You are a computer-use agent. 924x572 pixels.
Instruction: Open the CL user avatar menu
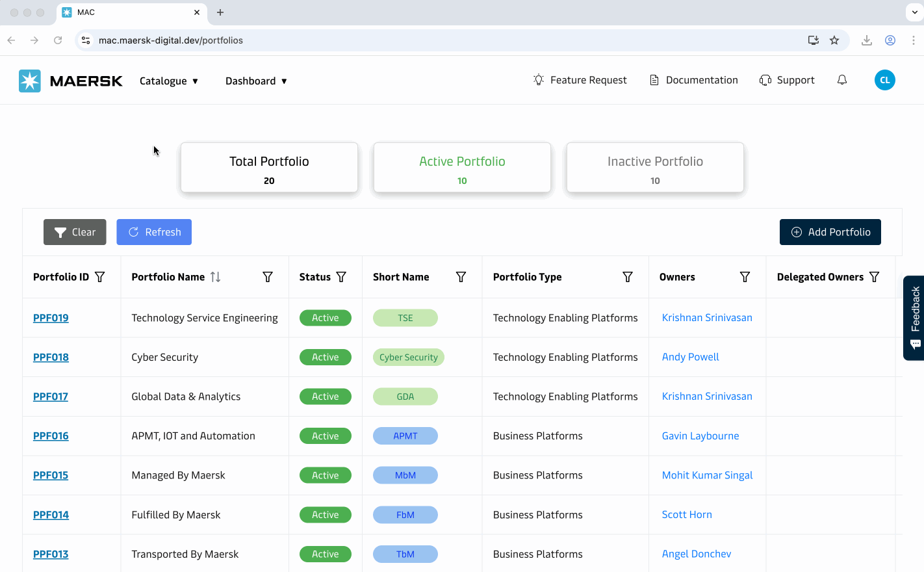[x=884, y=80]
